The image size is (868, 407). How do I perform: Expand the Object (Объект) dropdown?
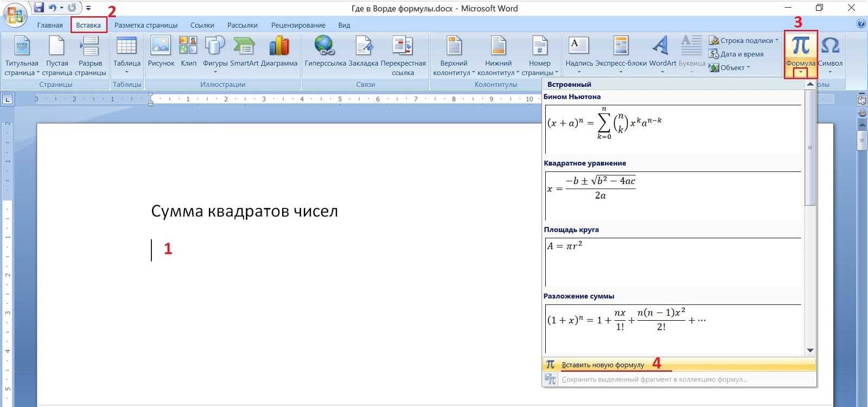click(749, 67)
